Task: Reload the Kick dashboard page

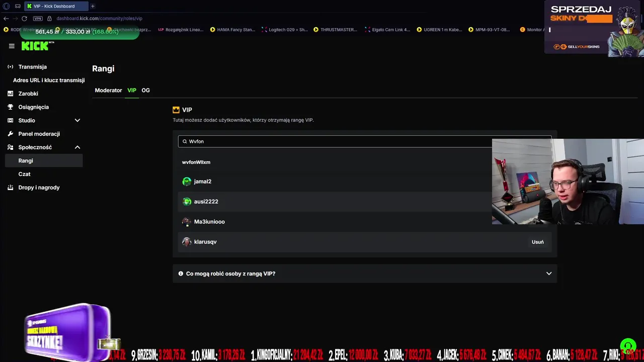Action: click(x=24, y=19)
